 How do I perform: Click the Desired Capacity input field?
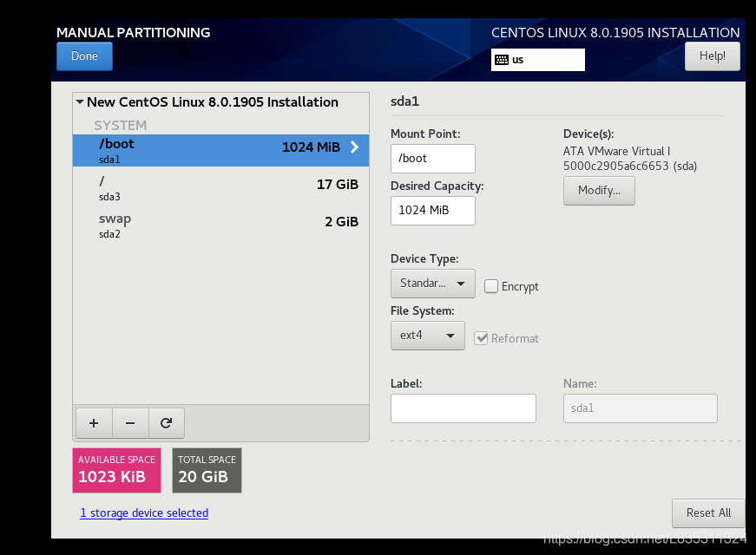(432, 211)
